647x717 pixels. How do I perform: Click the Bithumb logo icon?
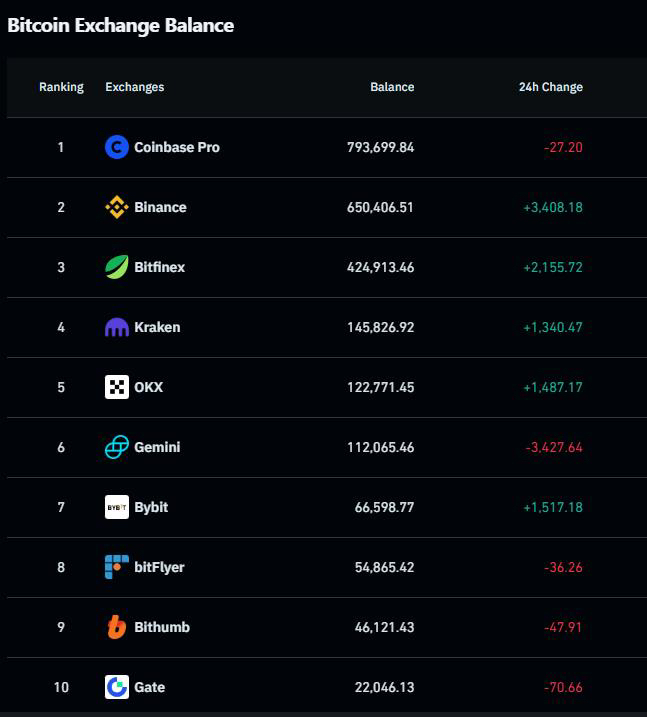point(117,627)
